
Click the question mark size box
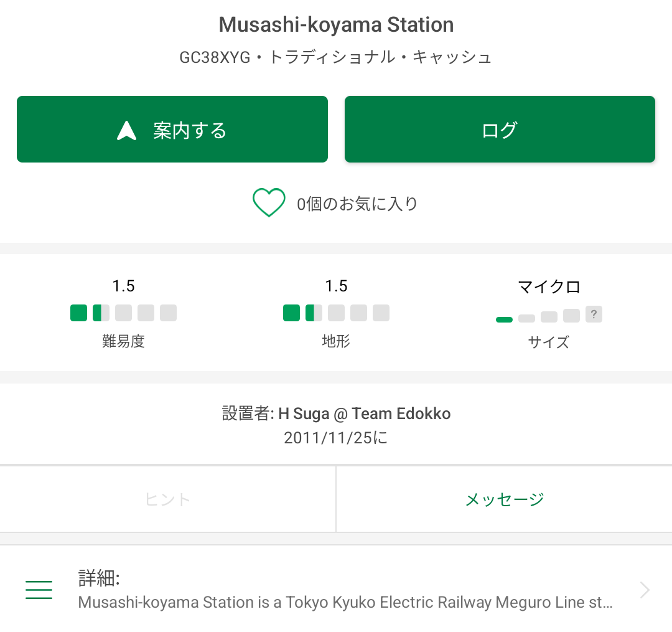[594, 314]
